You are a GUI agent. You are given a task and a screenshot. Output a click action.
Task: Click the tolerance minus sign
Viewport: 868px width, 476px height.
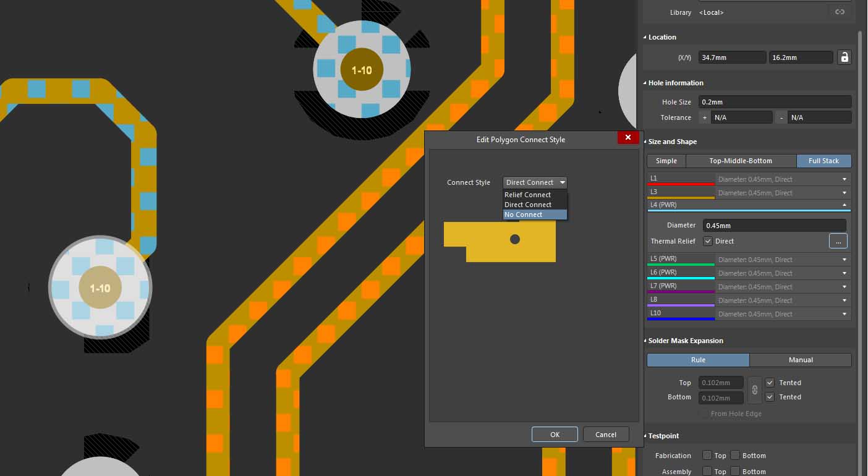[x=782, y=117]
